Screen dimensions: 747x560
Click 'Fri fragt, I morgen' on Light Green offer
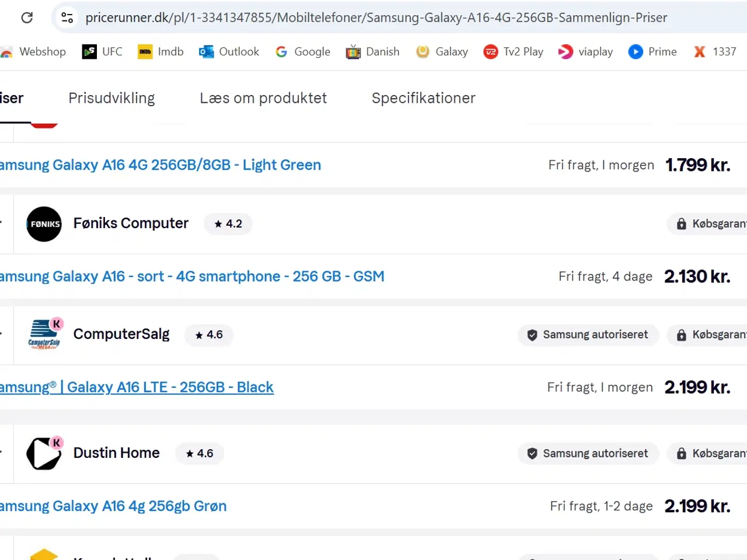[601, 165]
